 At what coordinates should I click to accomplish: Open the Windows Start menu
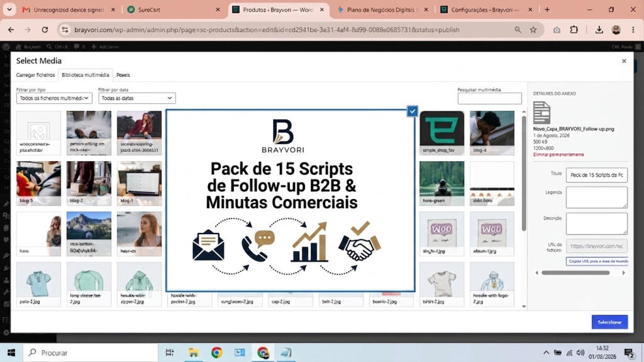11,353
